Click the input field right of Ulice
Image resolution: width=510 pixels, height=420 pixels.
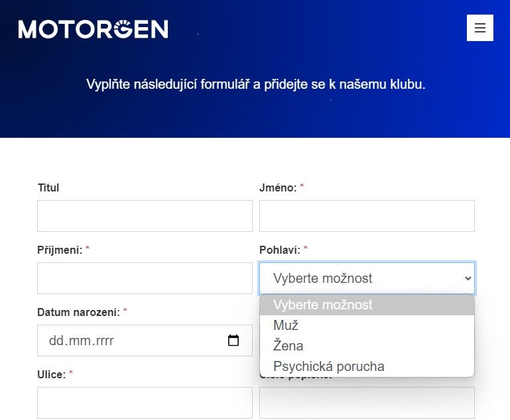pyautogui.click(x=367, y=403)
